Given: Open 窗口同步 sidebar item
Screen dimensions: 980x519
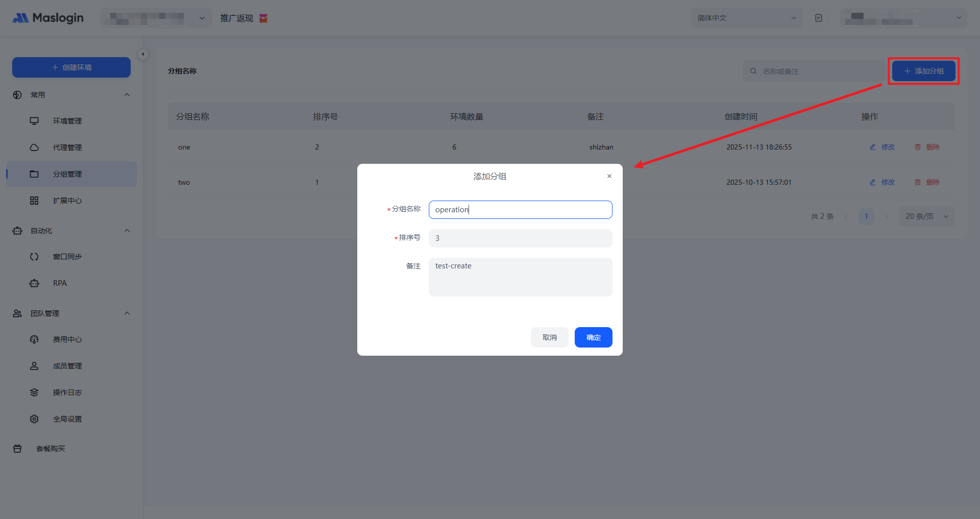Looking at the screenshot, I should pyautogui.click(x=67, y=257).
